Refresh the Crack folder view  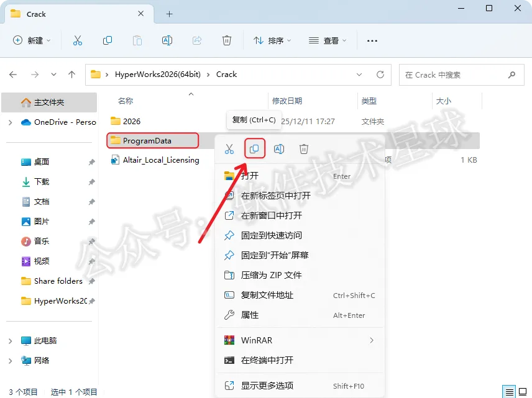[380, 75]
